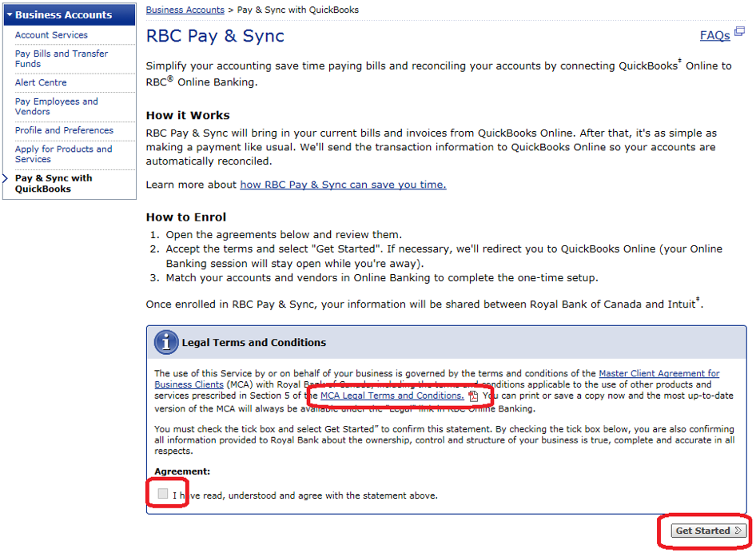Click the info icon in Legal Terms header
Screen dimensions: 756x557
(166, 342)
